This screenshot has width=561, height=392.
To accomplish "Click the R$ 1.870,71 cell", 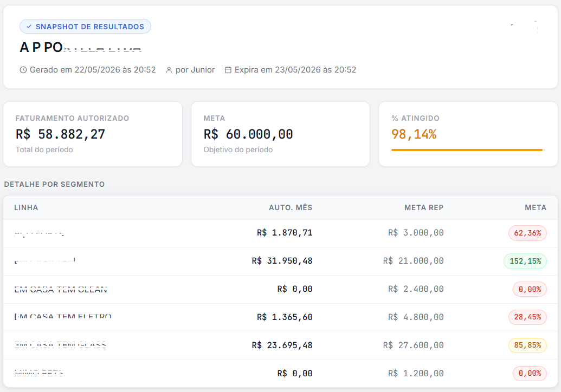I will pyautogui.click(x=285, y=233).
